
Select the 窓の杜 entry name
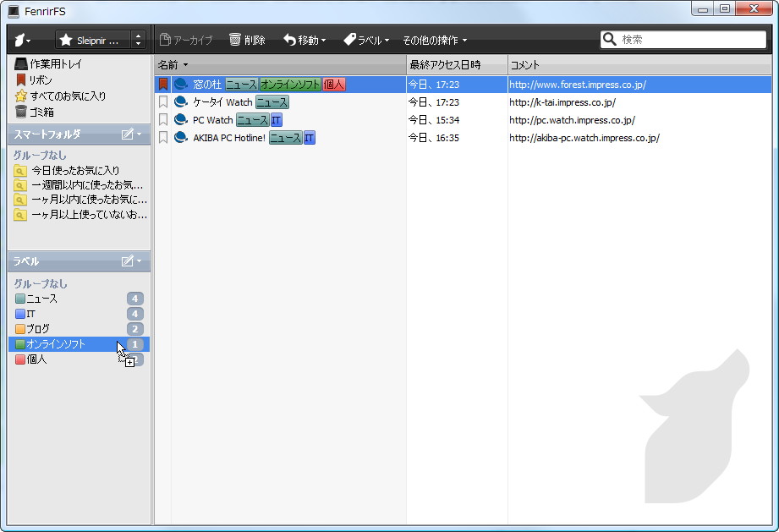pyautogui.click(x=207, y=85)
